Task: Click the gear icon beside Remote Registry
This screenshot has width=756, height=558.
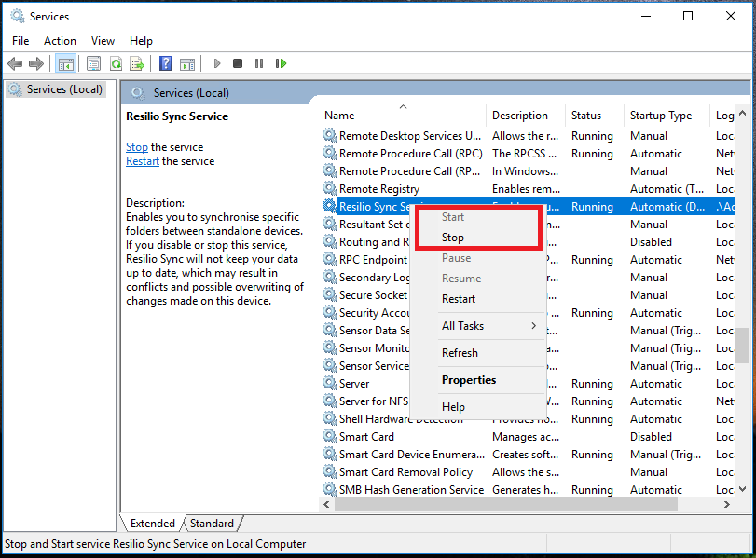Action: point(330,188)
